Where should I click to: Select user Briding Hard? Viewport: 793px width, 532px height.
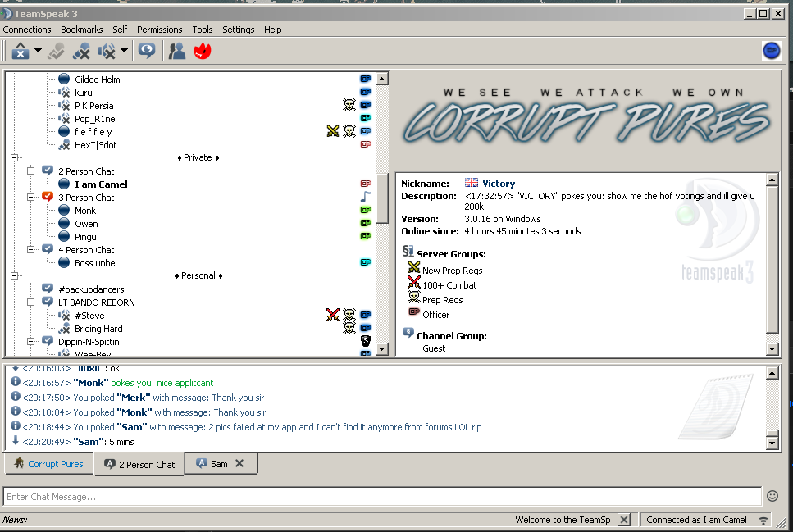98,329
